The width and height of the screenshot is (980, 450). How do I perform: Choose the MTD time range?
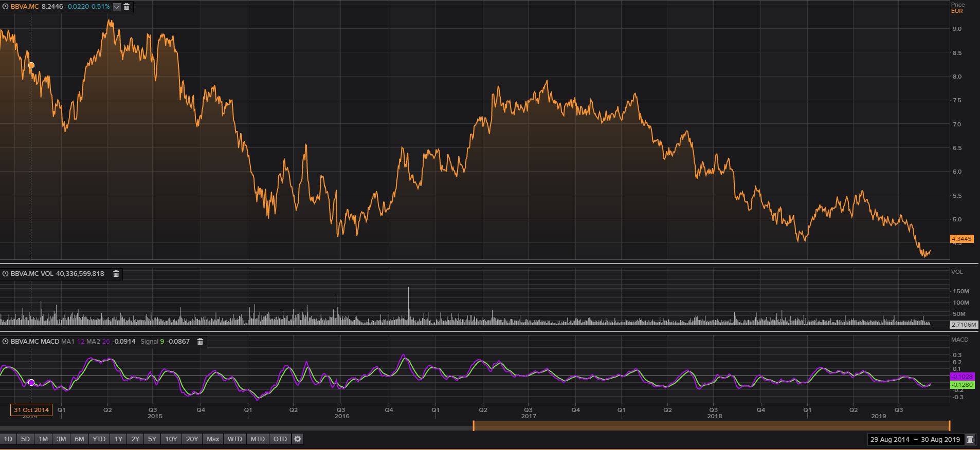coord(258,439)
